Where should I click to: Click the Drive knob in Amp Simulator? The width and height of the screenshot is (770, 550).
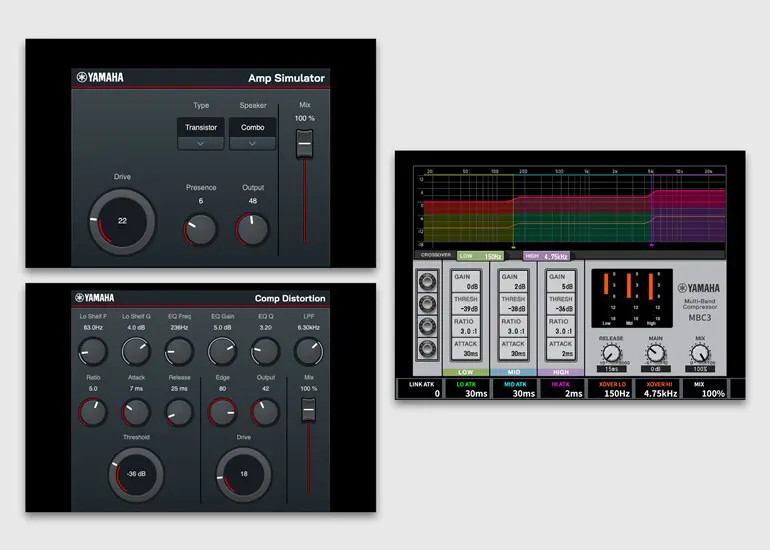(122, 221)
